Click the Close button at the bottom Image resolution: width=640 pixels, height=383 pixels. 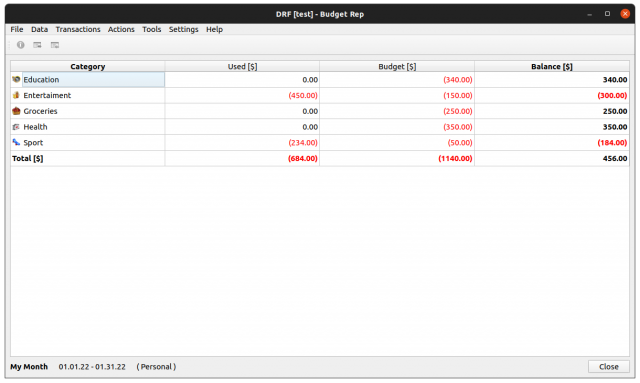click(609, 367)
